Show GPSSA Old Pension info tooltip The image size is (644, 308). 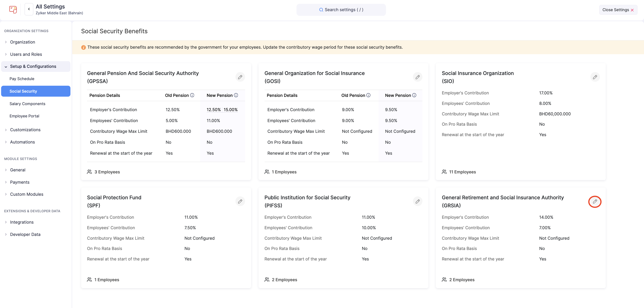(x=192, y=95)
